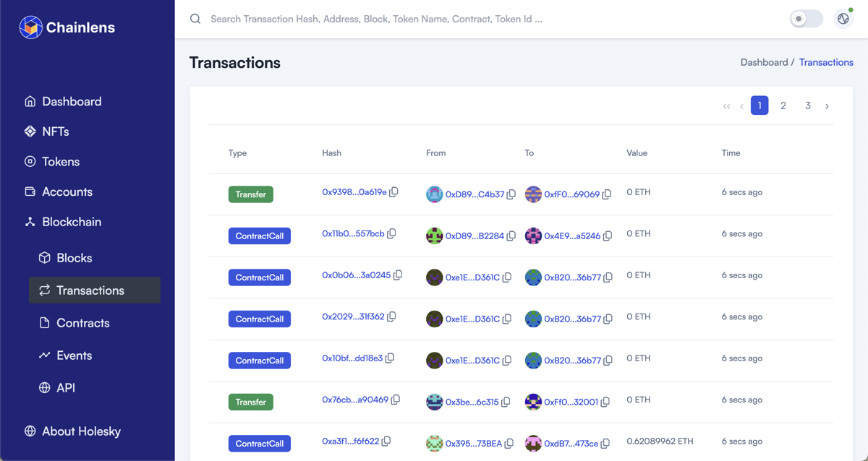
Task: Click the Chainlens logo icon
Action: point(30,27)
